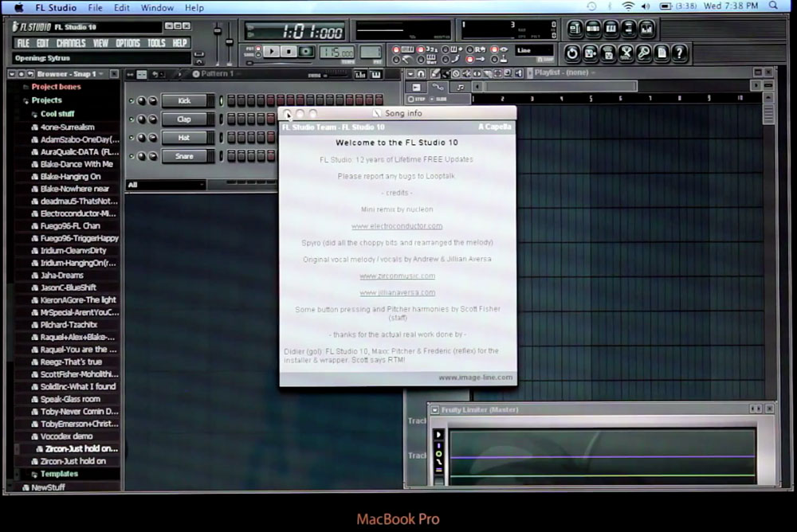Viewport: 797px width, 532px height.
Task: Click the transport Stop button
Action: [289, 51]
